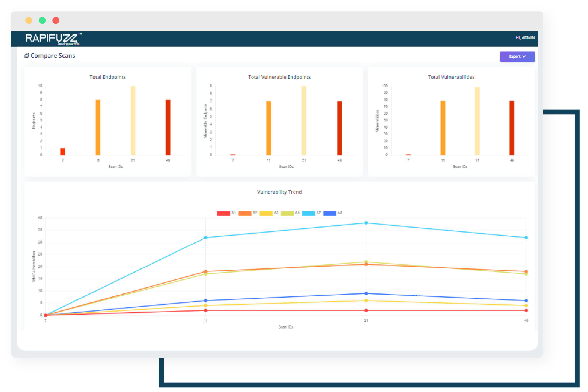588x392 pixels.
Task: Click scan 21 bar in Total Endpoints
Action: tap(133, 121)
